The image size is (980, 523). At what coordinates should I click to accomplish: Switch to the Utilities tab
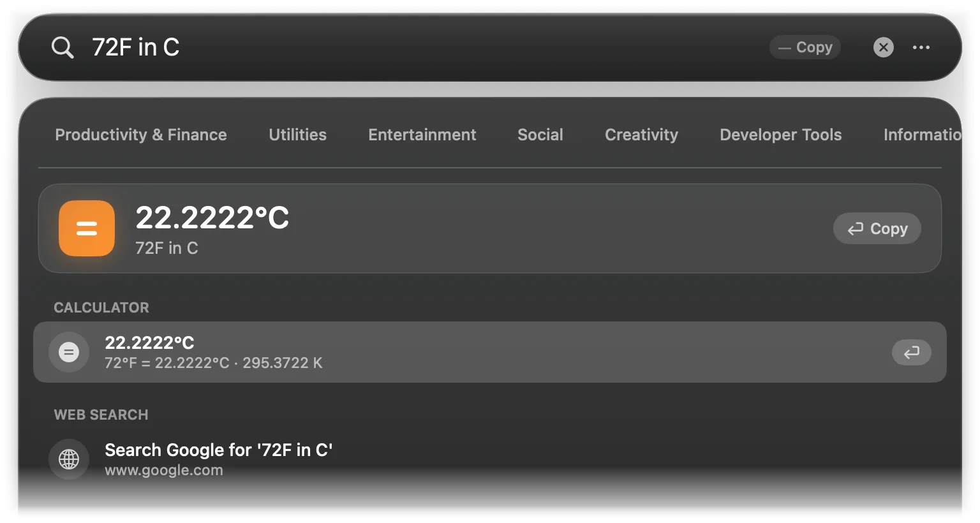pos(297,135)
